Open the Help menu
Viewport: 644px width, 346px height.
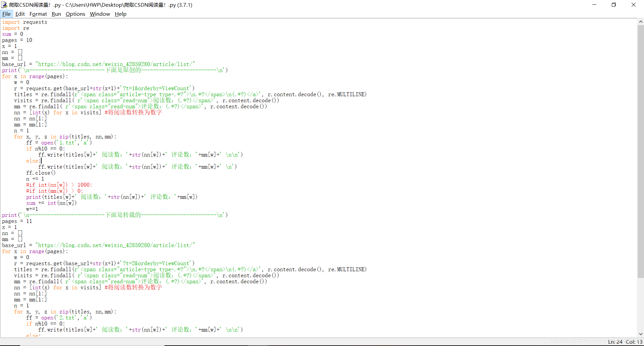pyautogui.click(x=120, y=14)
